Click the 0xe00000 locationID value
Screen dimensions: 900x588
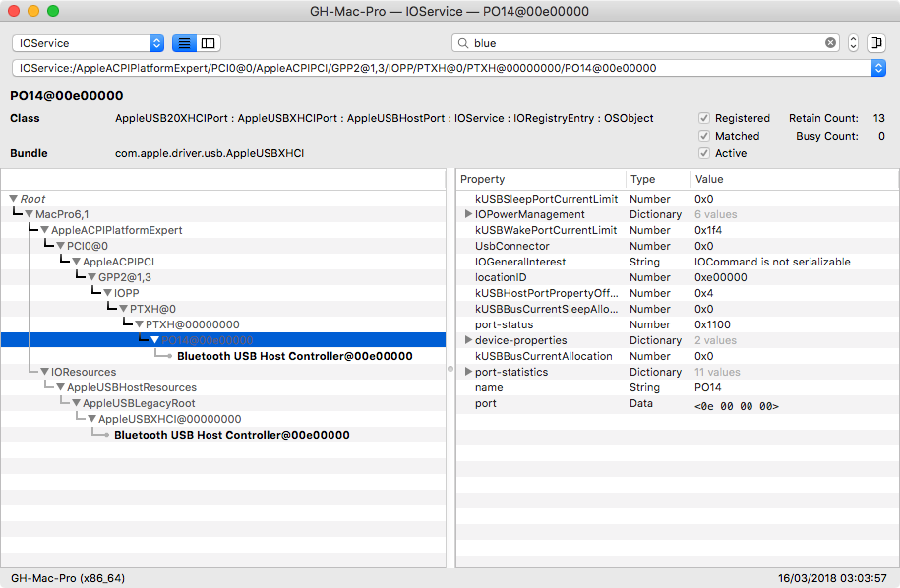click(721, 277)
